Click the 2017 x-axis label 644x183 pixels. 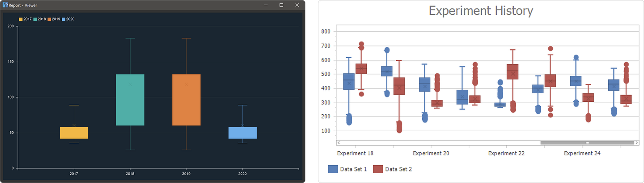tap(74, 174)
